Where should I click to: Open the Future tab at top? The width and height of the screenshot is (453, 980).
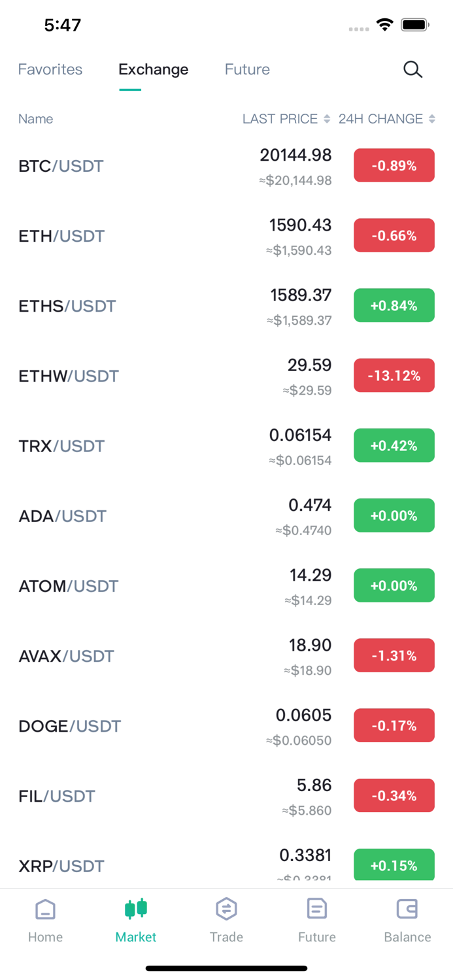247,69
